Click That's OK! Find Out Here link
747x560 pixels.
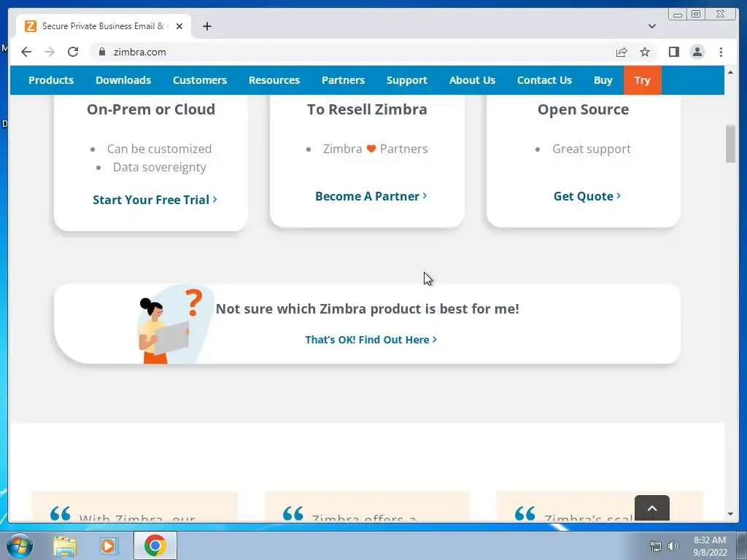click(371, 340)
